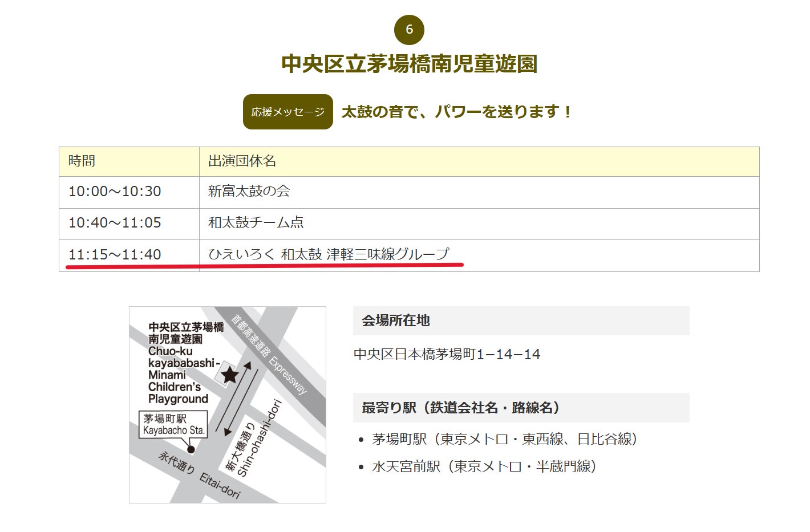The image size is (810, 532).
Task: Click the 和太鼓チーム点 performer row
Action: 256,223
